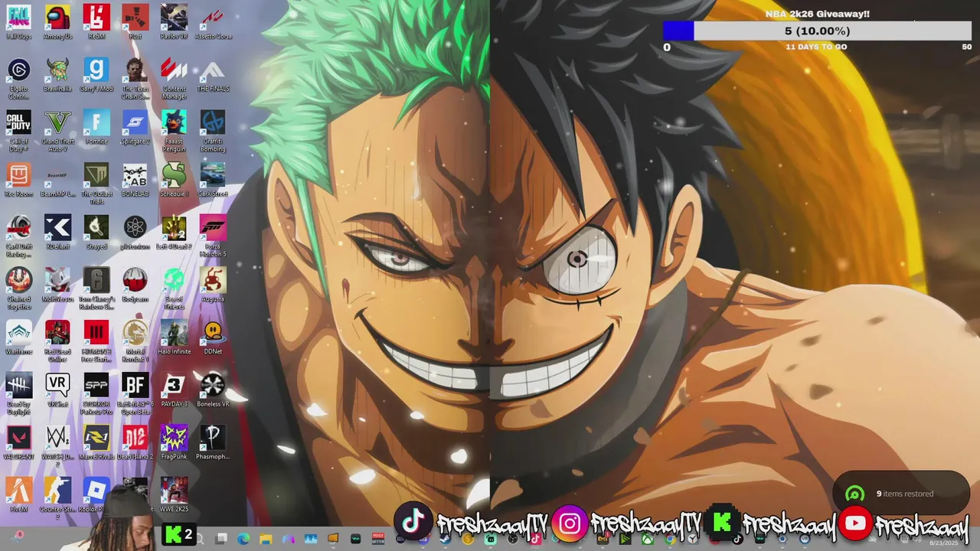
Task: Open the Rec Room desktop icon
Action: [18, 179]
